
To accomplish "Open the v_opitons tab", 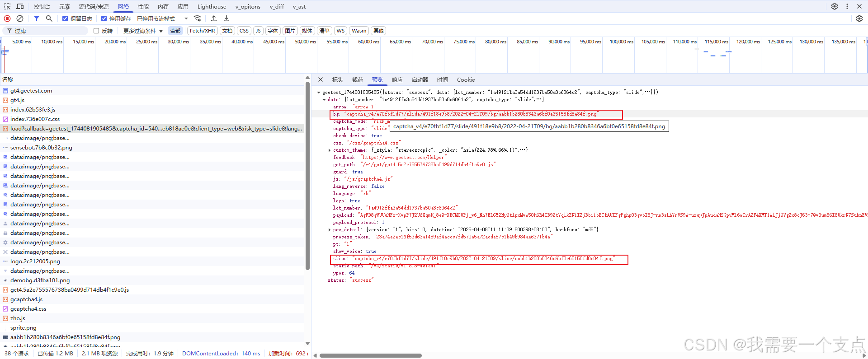I will click(x=248, y=6).
